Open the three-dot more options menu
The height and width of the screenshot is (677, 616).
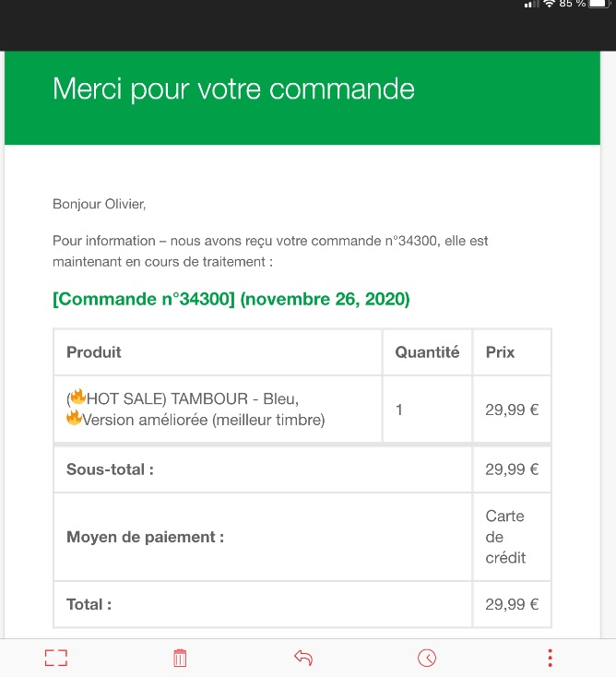tap(550, 658)
